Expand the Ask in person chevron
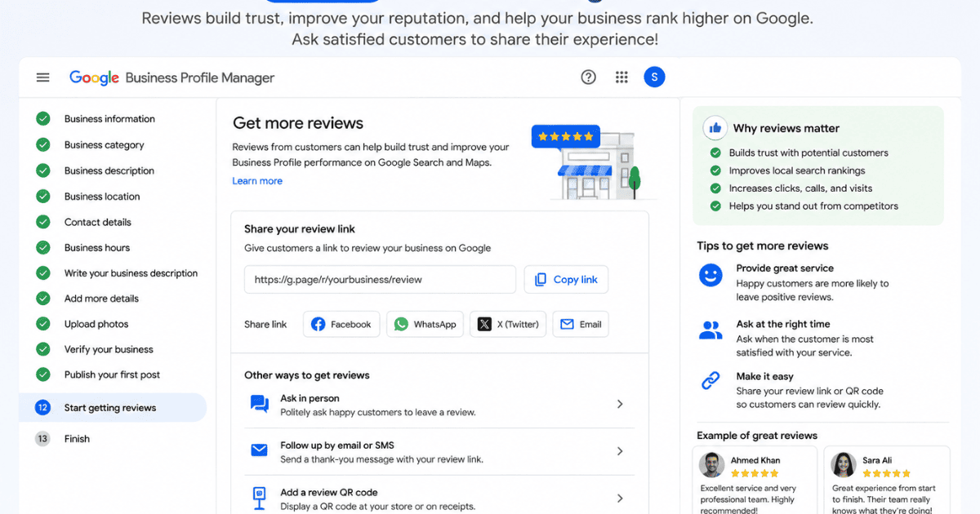Viewport: 980px width, 514px height. tap(620, 404)
